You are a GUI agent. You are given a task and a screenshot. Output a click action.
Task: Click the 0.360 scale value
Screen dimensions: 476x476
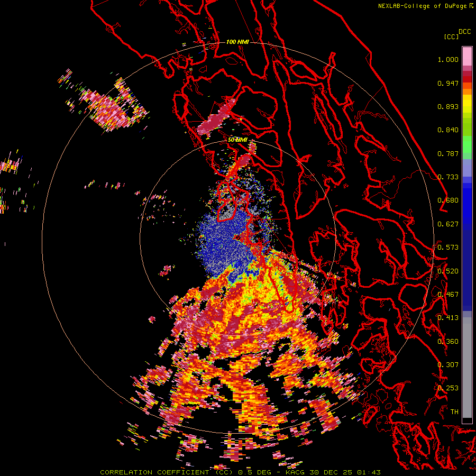448,342
